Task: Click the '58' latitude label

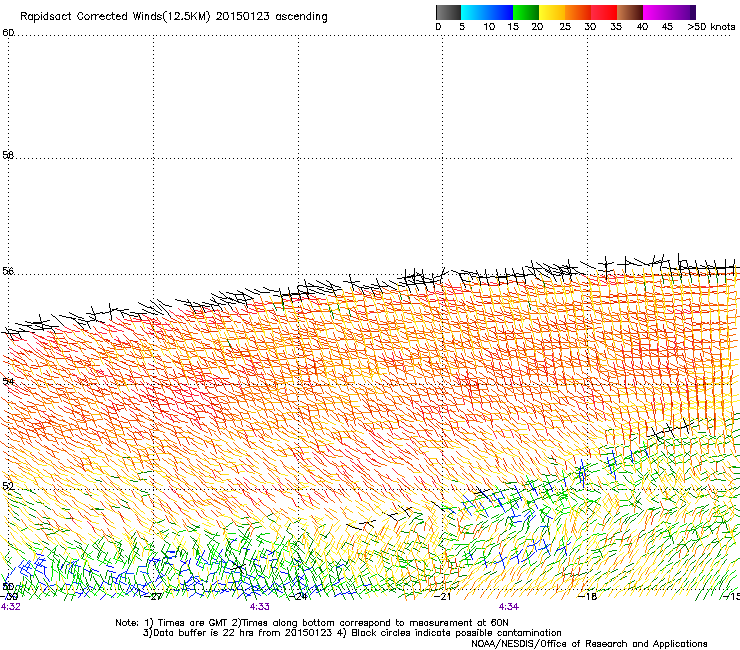Action: coord(8,155)
